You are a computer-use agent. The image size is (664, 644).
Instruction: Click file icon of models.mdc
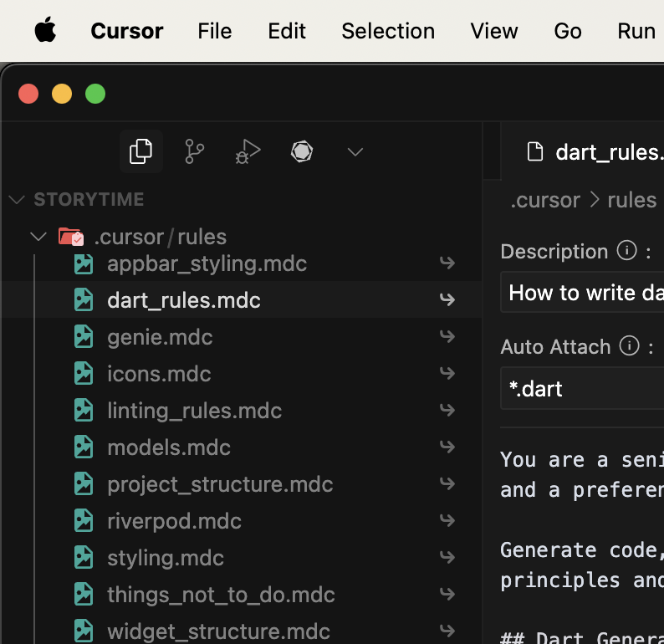pyautogui.click(x=84, y=447)
